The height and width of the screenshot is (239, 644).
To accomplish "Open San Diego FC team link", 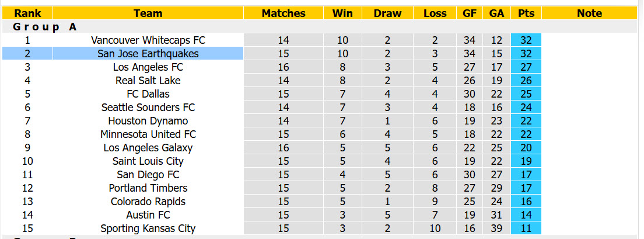I will click(x=148, y=174).
